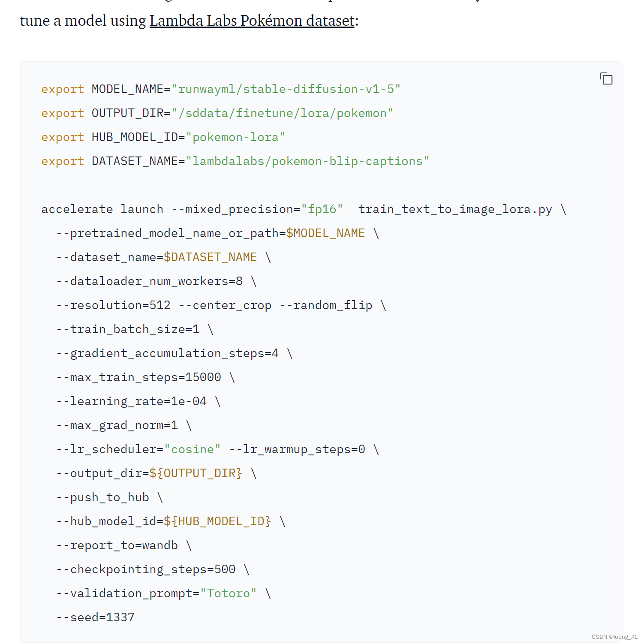Click the --random_flip flag
This screenshot has width=644, height=644.
[326, 305]
